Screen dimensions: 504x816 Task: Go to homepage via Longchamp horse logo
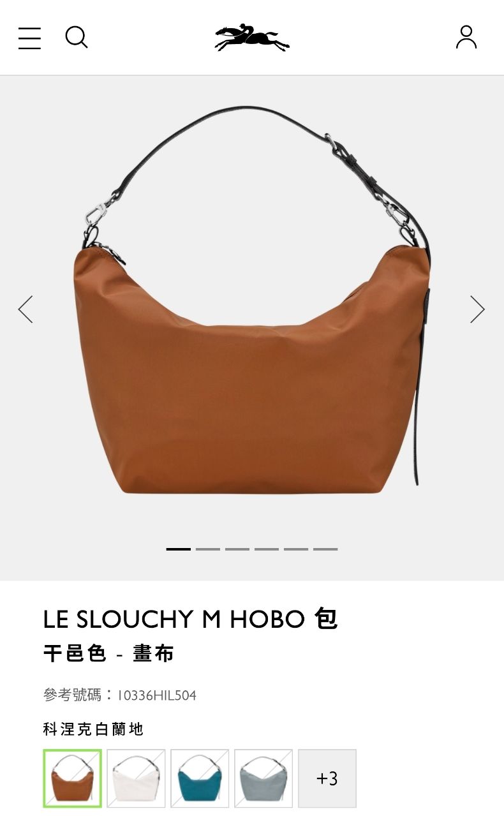252,38
